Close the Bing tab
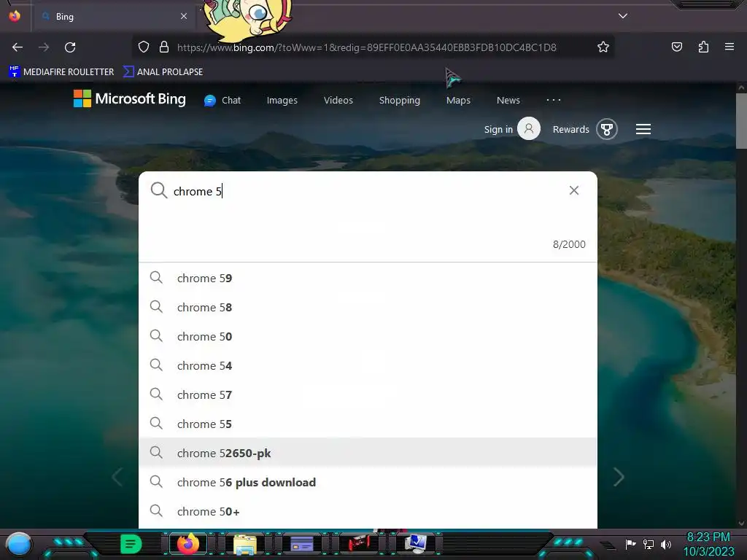 click(183, 16)
